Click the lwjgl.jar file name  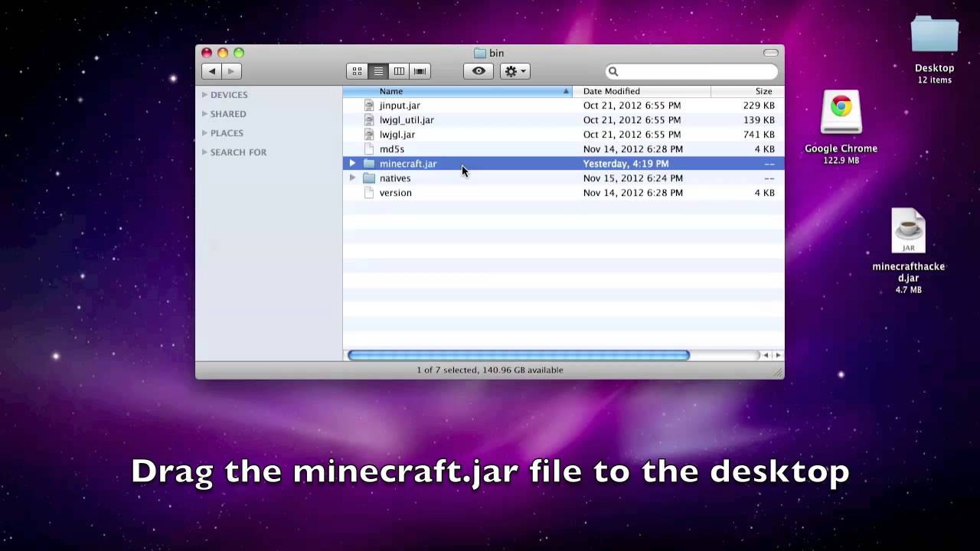tap(397, 135)
